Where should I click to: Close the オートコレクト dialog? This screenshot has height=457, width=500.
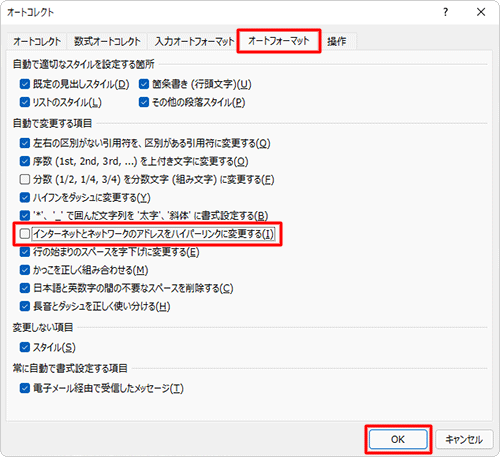[481, 12]
